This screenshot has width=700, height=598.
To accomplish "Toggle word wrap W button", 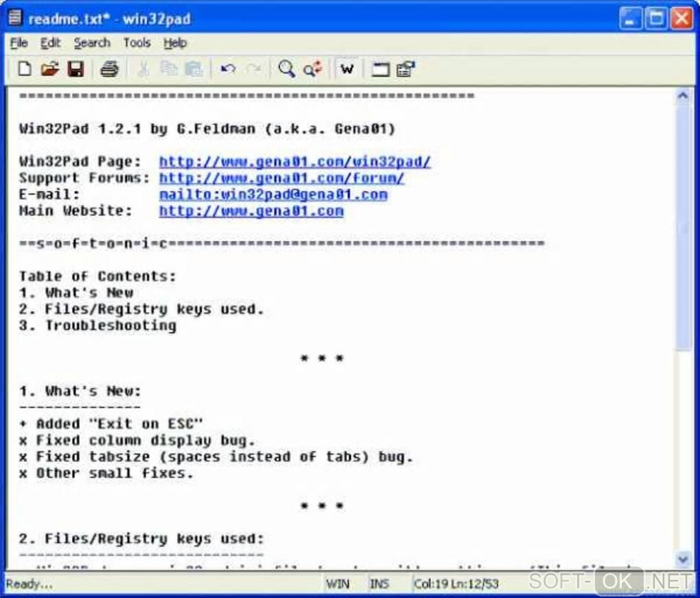I will click(347, 69).
